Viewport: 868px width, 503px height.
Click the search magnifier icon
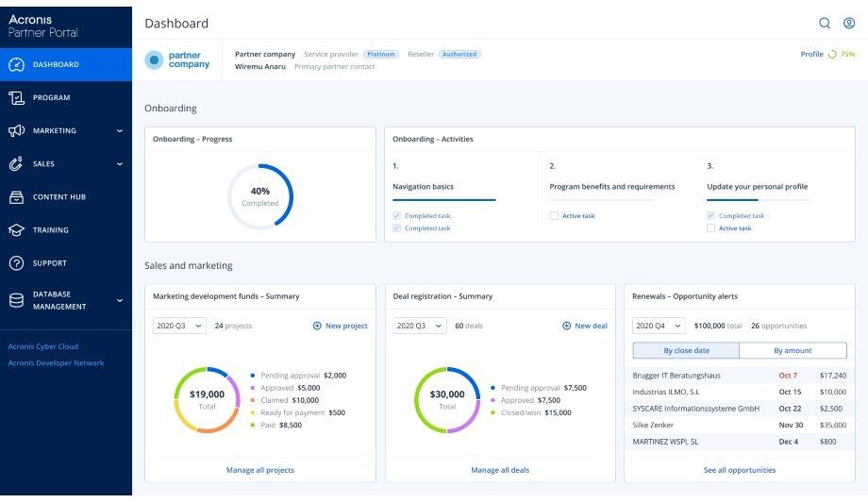pos(825,24)
